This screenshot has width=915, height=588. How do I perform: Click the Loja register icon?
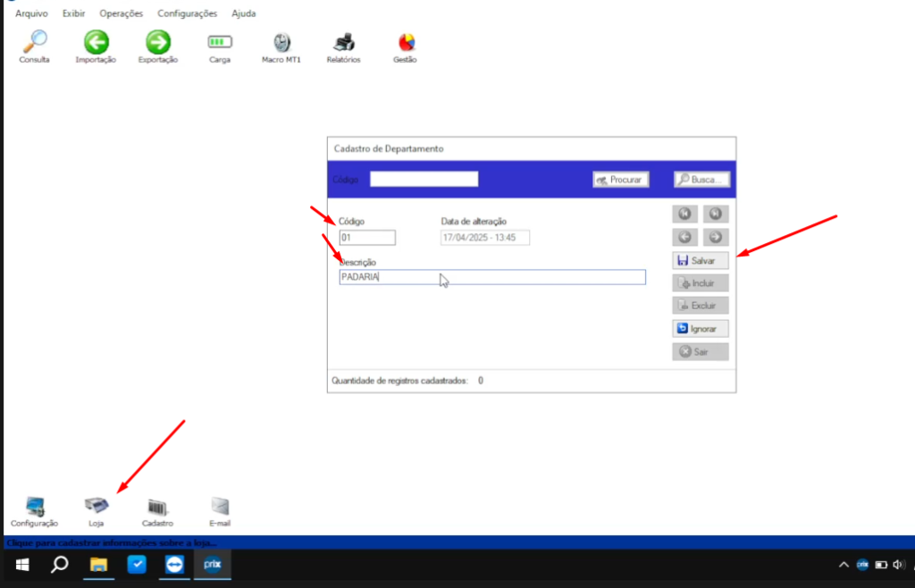(96, 508)
